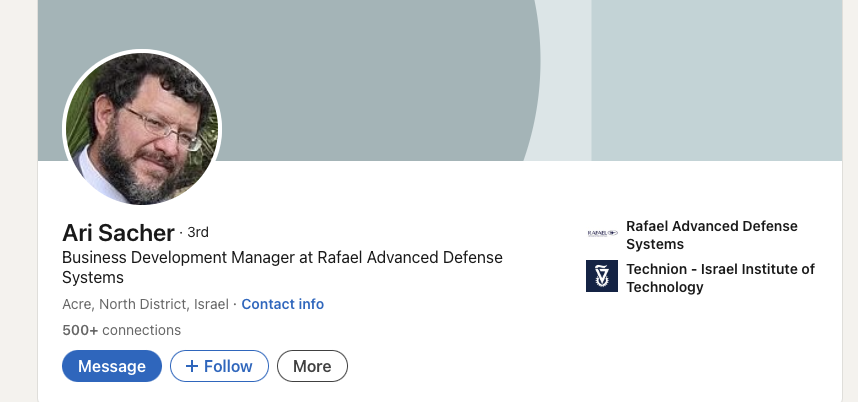Open Technion - Israel Institute of Technology link

(719, 278)
